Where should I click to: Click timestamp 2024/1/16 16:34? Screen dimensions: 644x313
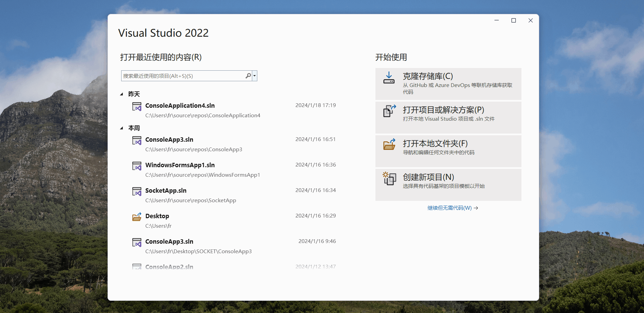coord(316,190)
